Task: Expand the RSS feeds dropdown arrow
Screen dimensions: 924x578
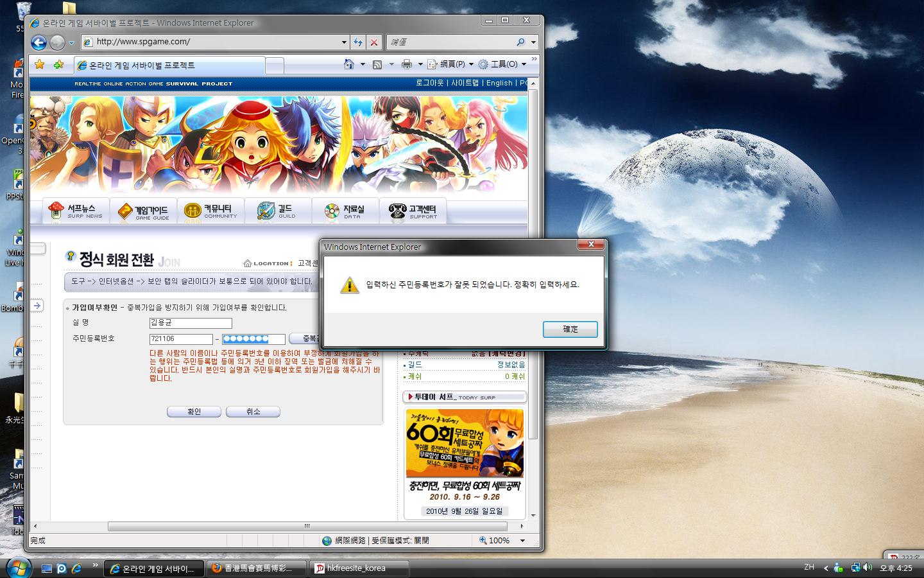Action: click(x=391, y=64)
